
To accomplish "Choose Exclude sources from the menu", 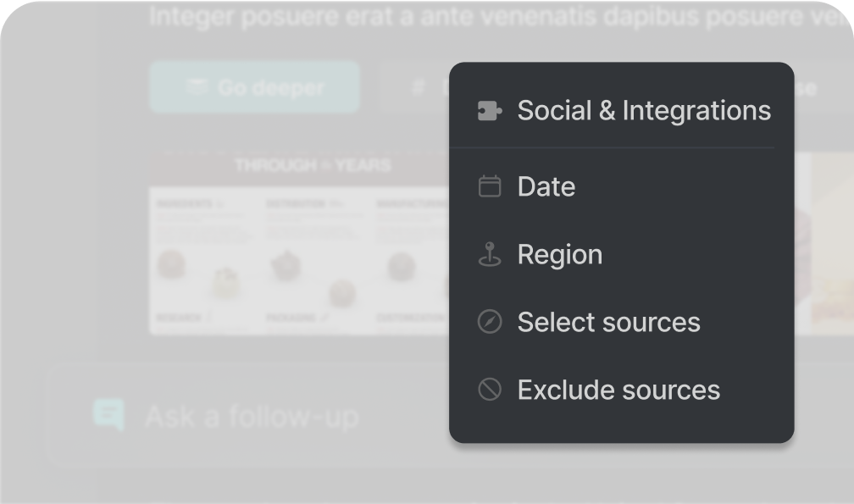I will click(x=618, y=390).
